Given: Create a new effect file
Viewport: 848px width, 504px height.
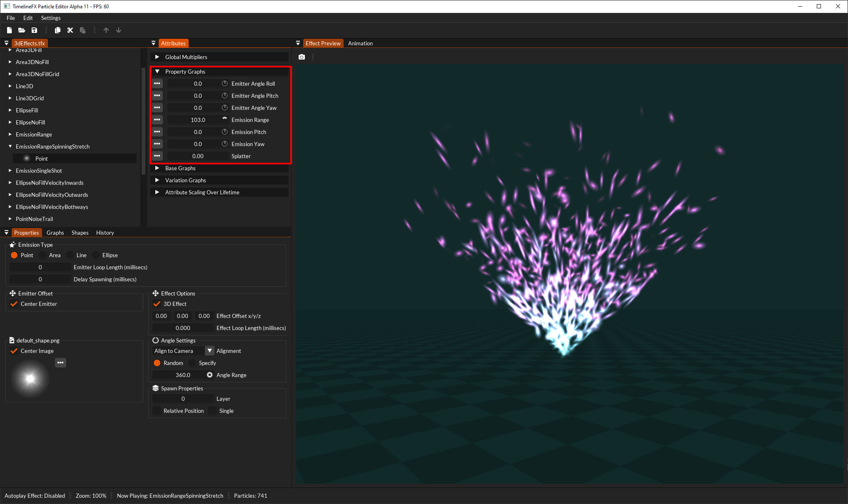Looking at the screenshot, I should click(x=9, y=30).
